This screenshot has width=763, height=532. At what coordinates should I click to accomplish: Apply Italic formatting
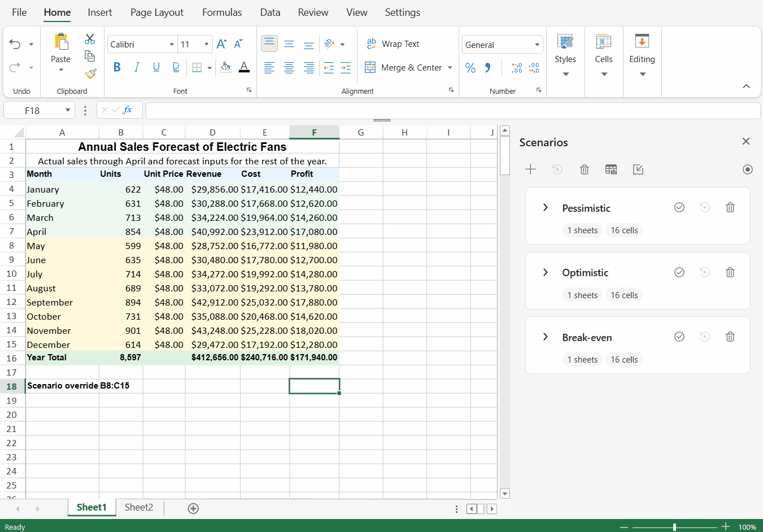pos(137,67)
